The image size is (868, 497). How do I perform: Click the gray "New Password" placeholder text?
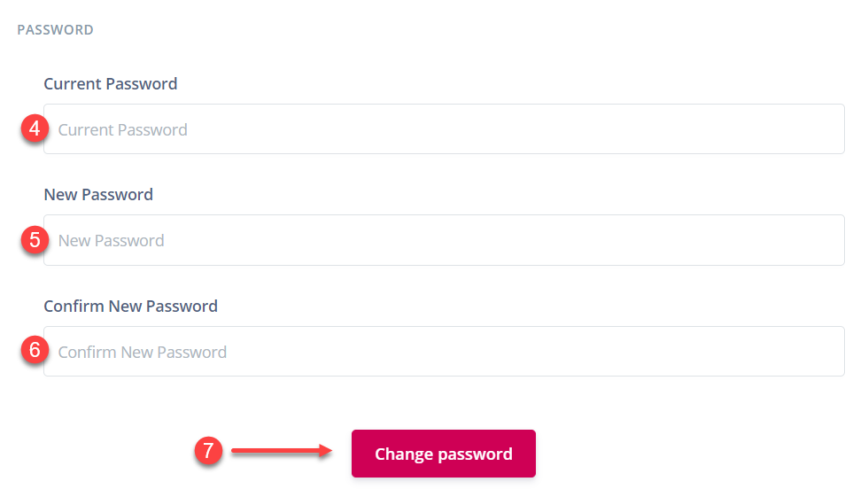[x=112, y=241]
